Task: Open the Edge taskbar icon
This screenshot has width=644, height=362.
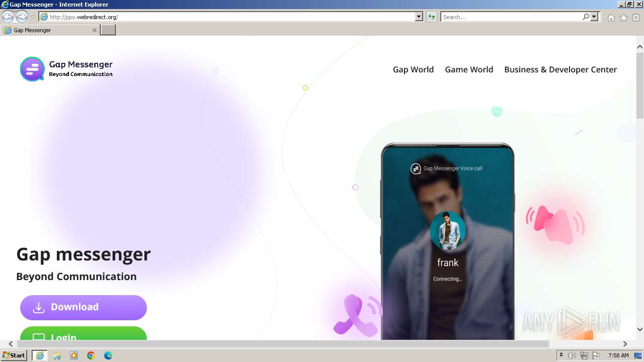Action: (x=108, y=355)
